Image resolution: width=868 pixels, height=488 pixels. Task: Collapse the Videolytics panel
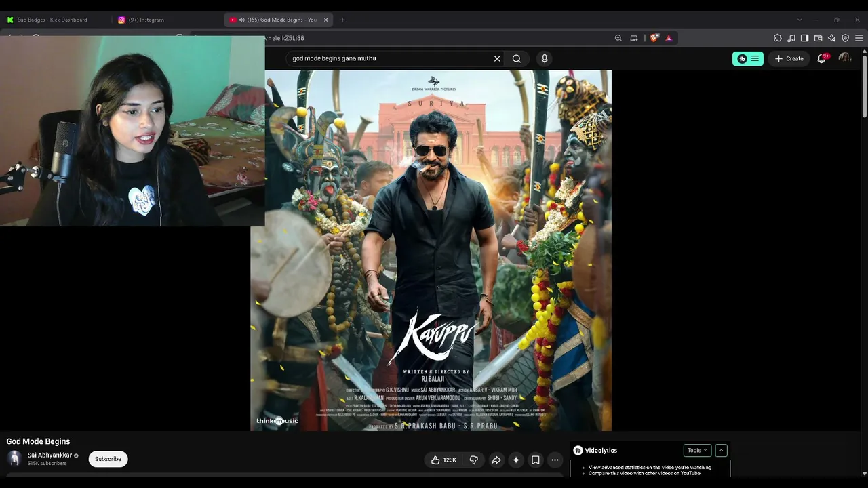click(722, 450)
